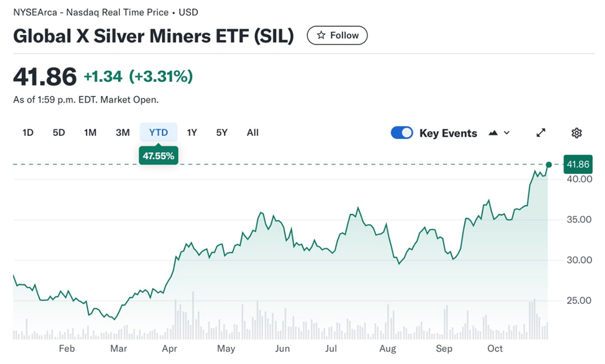Choose the 3M time period

123,133
